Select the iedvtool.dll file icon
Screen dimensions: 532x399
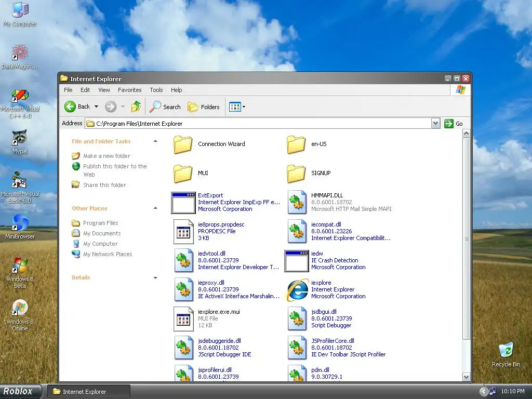pyautogui.click(x=184, y=261)
